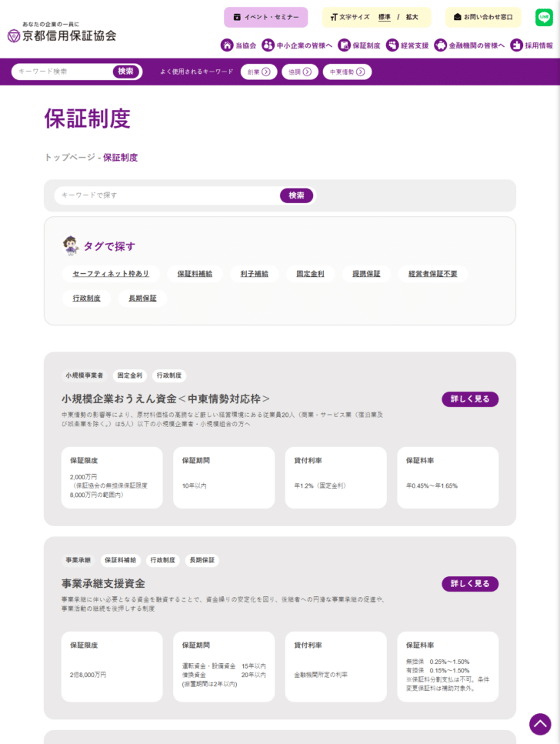Open the LINE icon link

coord(544,17)
